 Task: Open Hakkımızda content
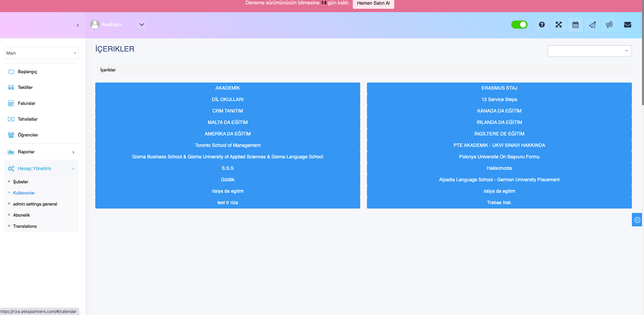[x=499, y=168]
